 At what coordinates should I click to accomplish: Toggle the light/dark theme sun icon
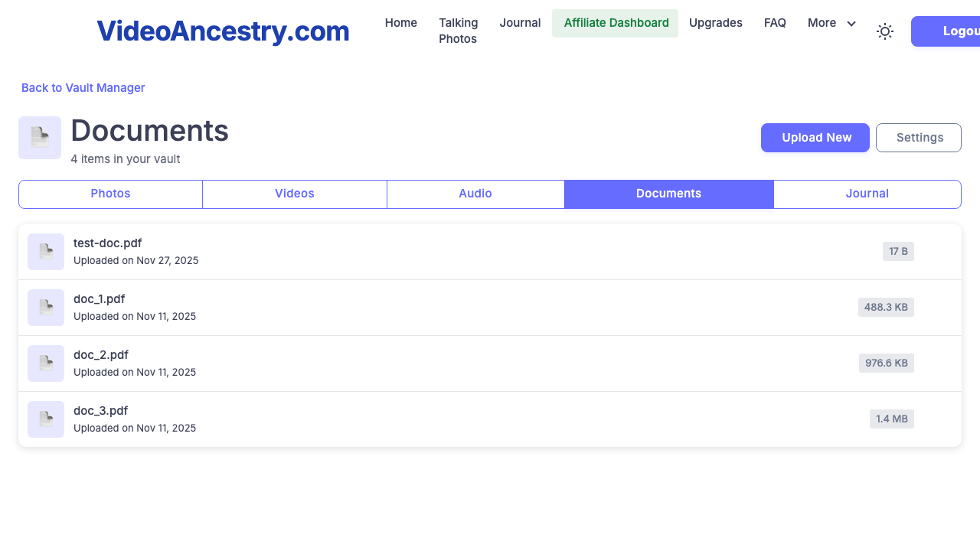tap(884, 31)
